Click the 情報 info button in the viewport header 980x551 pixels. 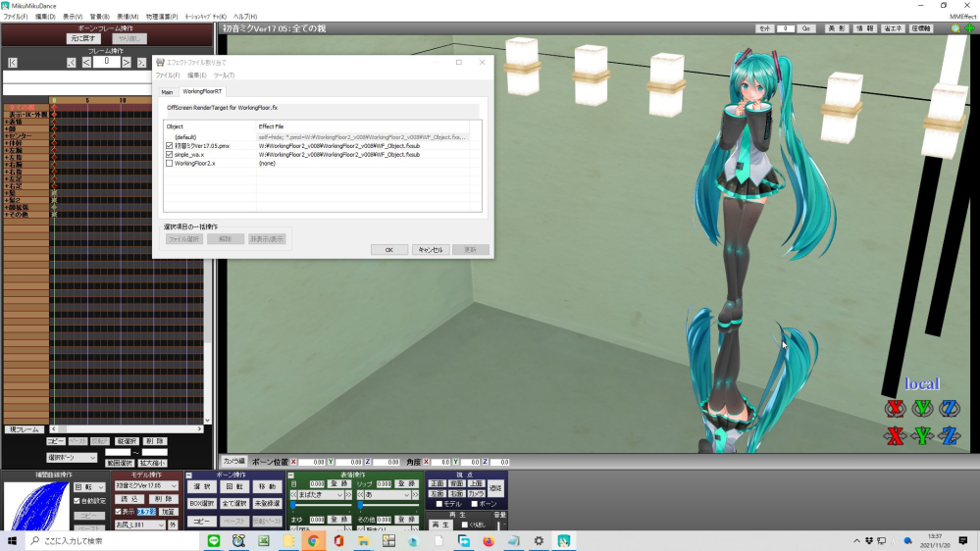[x=865, y=28]
